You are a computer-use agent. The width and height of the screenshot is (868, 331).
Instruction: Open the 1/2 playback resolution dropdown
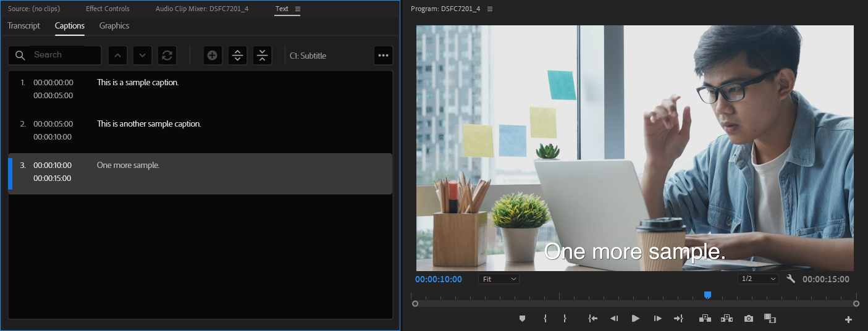click(x=758, y=279)
